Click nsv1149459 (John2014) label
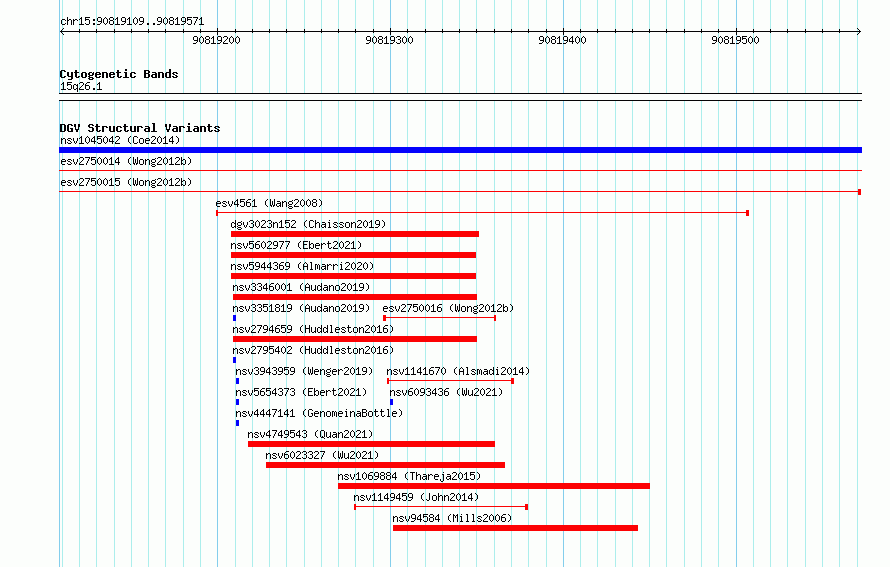 pyautogui.click(x=416, y=497)
